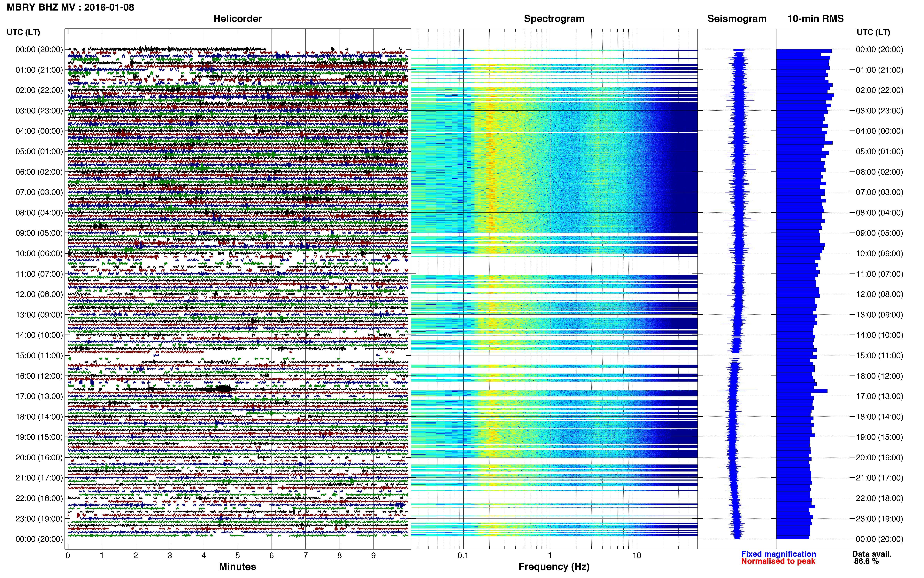Image resolution: width=924 pixels, height=578 pixels.
Task: Click the 0.1 frequency tick label
Action: pyautogui.click(x=463, y=555)
